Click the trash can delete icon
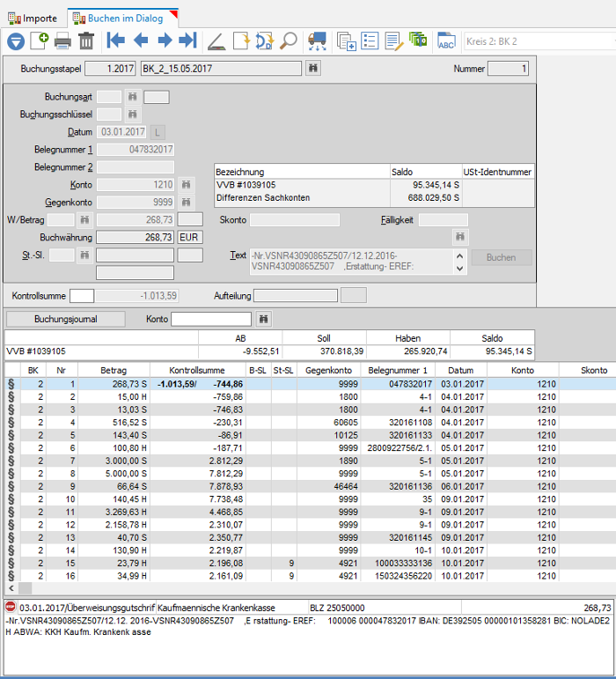This screenshot has width=616, height=679. [x=86, y=41]
